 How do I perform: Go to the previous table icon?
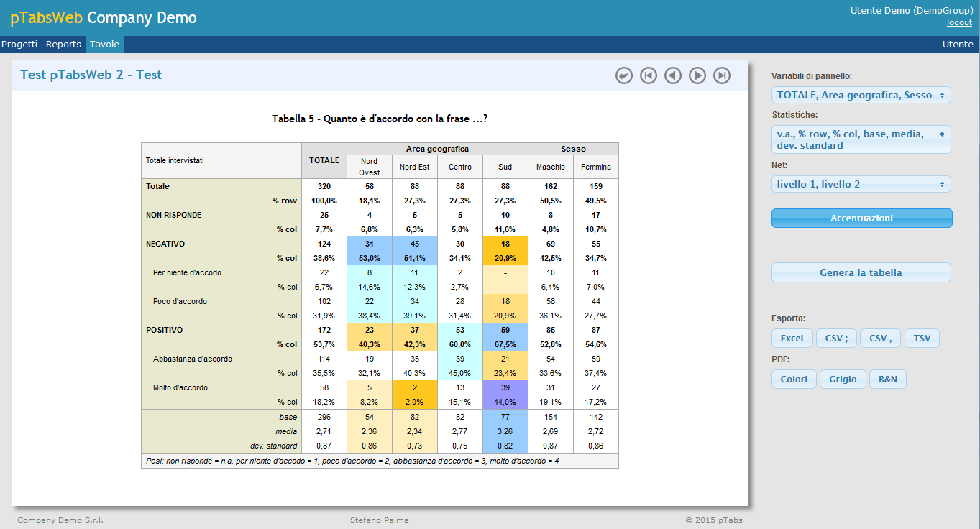point(673,75)
